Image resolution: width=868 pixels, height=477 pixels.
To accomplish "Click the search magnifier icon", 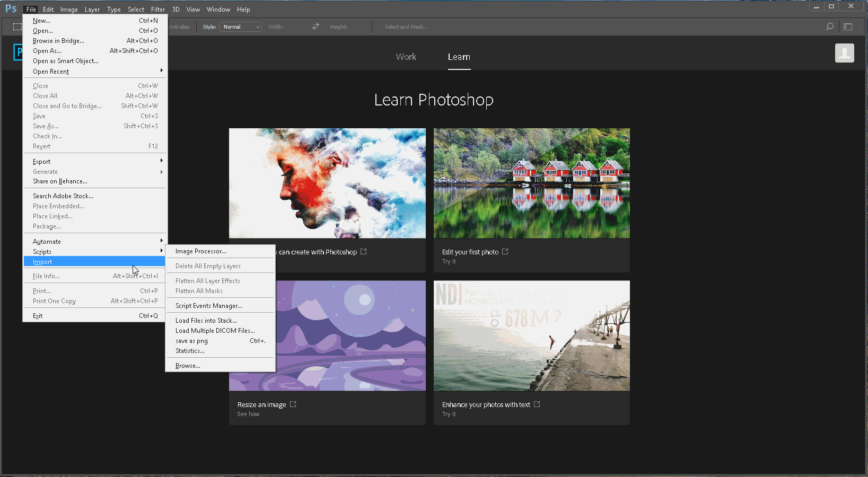I will (830, 26).
